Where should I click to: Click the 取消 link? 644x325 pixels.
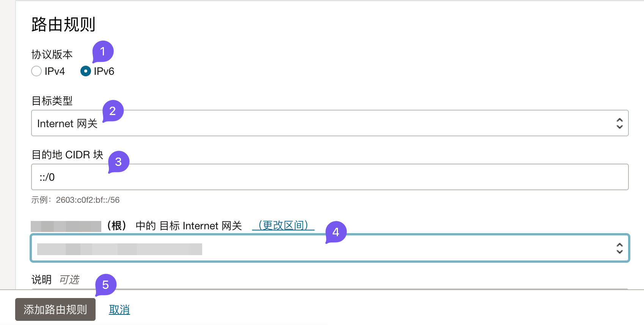(x=119, y=310)
